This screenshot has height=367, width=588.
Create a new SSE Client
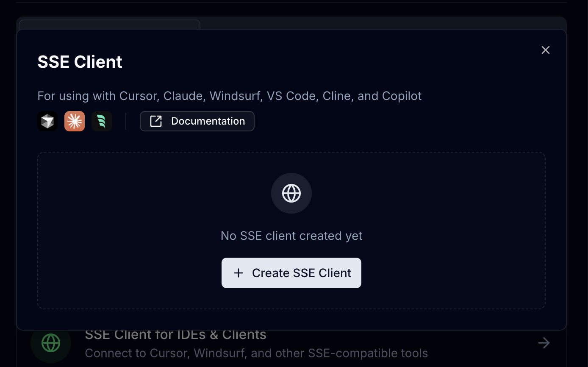point(291,273)
